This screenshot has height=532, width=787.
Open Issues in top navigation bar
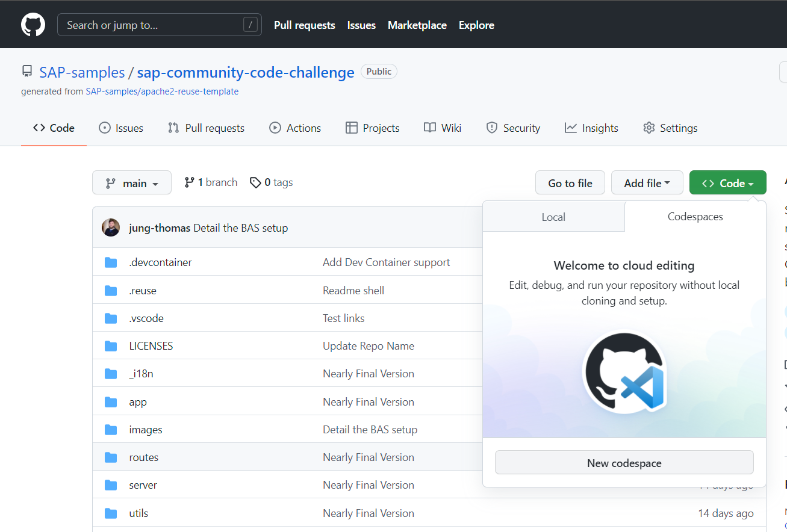tap(361, 25)
